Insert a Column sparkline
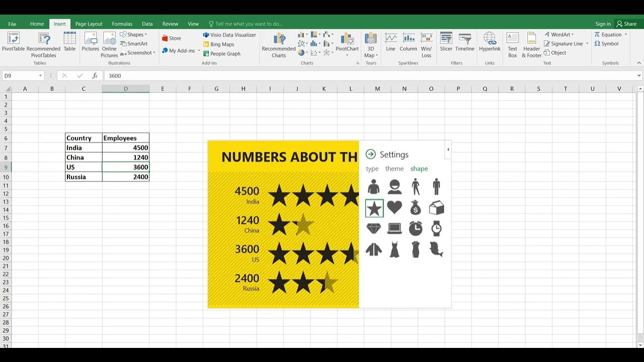Screen dimensions: 644x362 pyautogui.click(x=409, y=42)
